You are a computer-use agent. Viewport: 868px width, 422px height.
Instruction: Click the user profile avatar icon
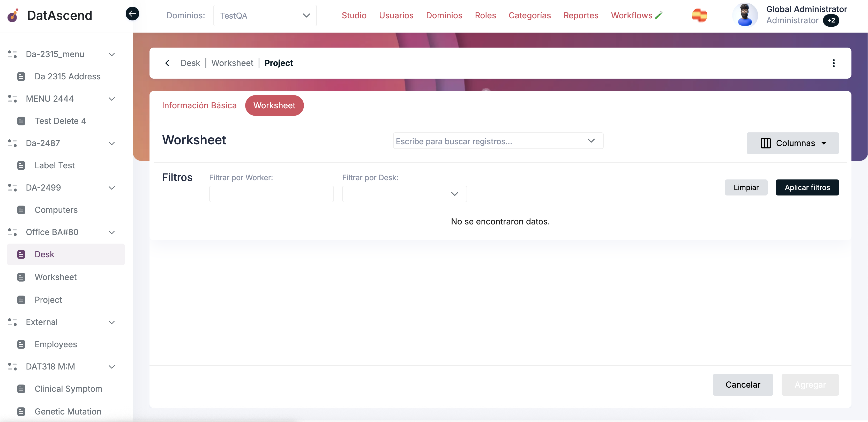pyautogui.click(x=745, y=15)
